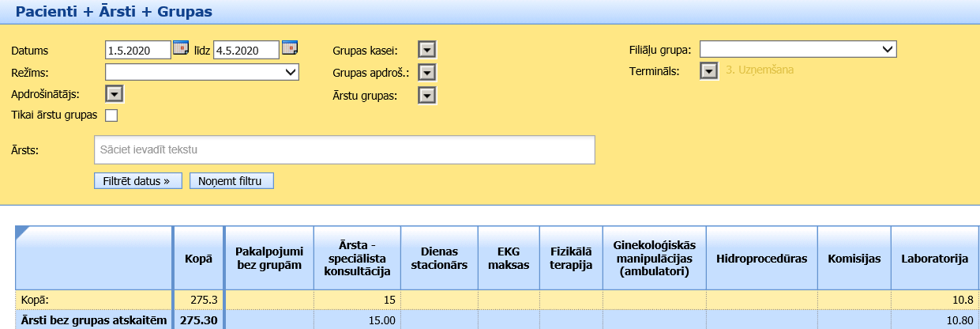Expand the Režīms dropdown
This screenshot has height=329, width=980.
tap(202, 73)
